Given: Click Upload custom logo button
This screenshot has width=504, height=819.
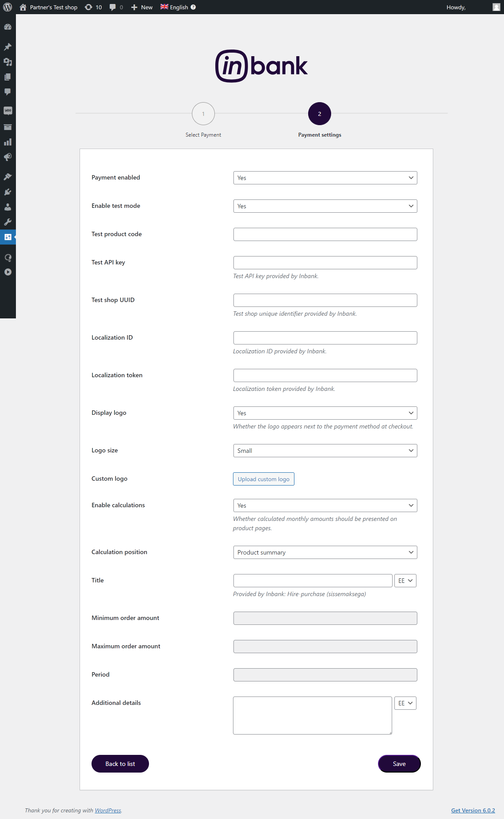Looking at the screenshot, I should click(263, 479).
